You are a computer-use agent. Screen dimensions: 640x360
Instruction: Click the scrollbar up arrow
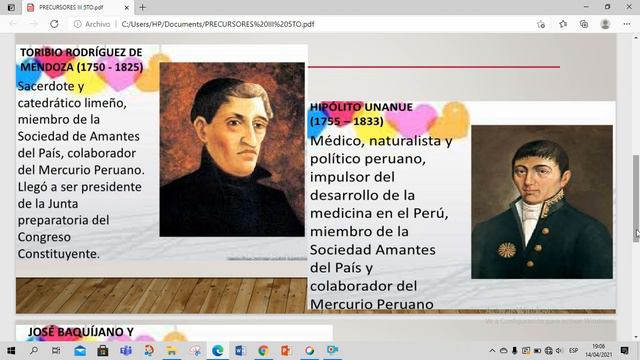(636, 38)
